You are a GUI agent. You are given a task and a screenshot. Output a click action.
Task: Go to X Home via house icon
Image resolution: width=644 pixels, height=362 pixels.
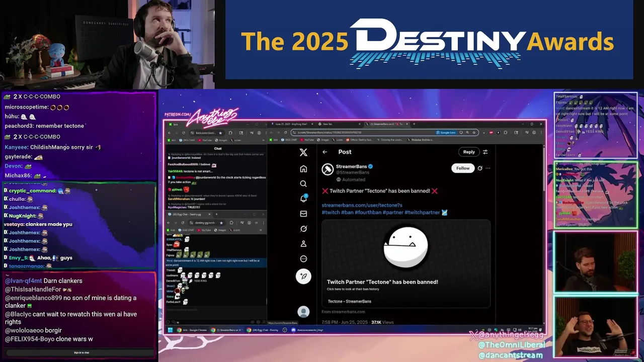click(x=303, y=169)
